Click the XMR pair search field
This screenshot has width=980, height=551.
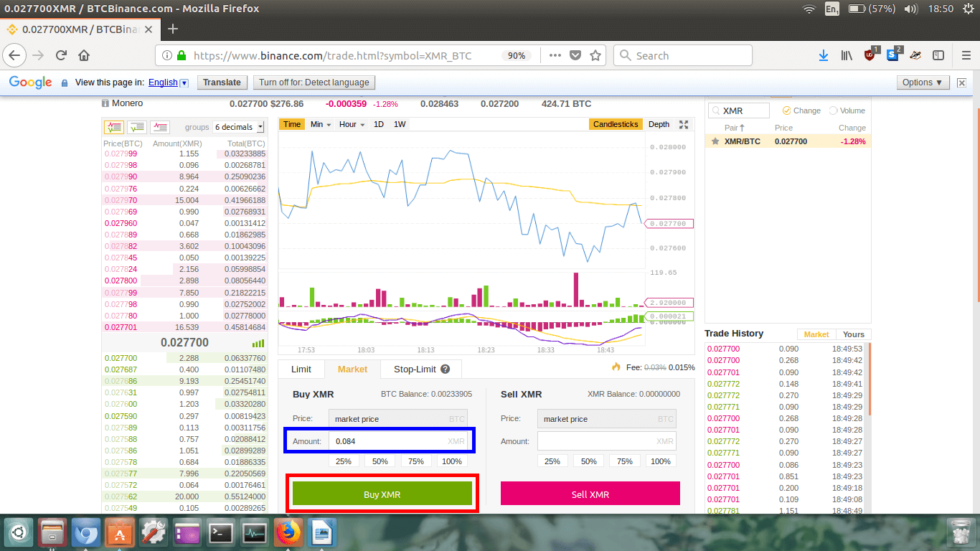739,110
